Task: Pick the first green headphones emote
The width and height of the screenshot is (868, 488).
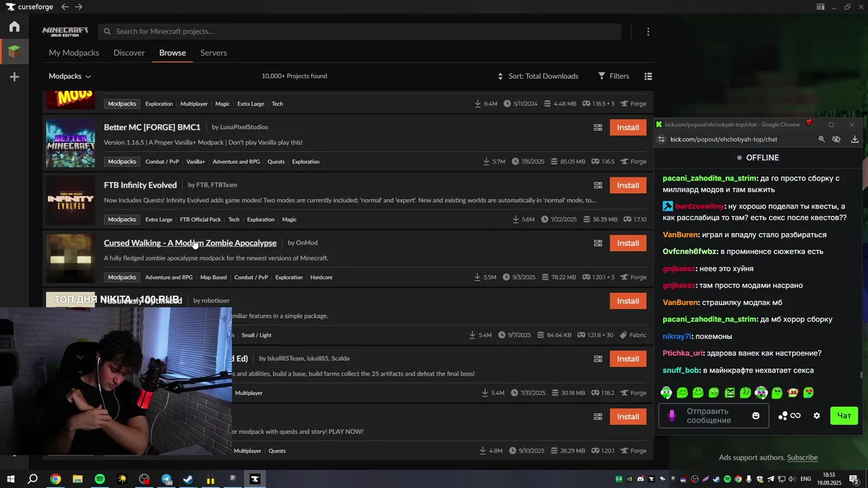Action: tap(667, 392)
